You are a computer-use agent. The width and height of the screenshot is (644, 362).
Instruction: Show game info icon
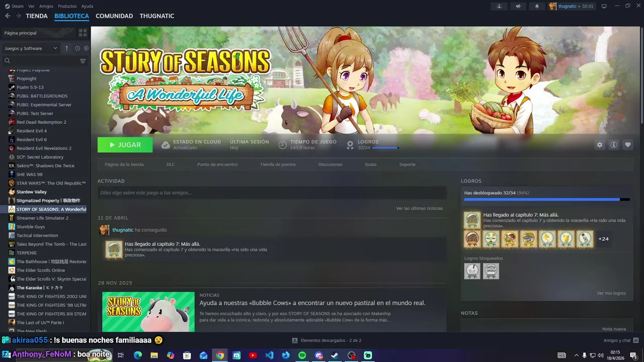(614, 145)
